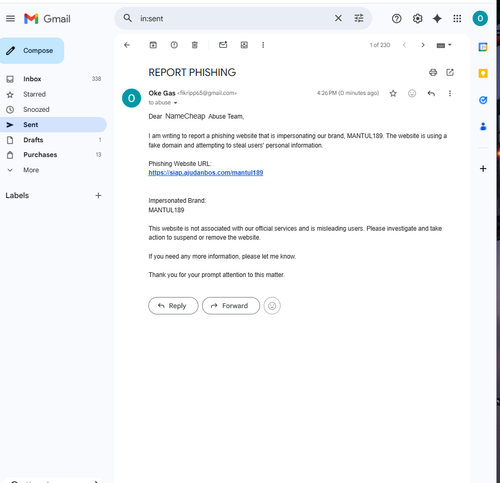Star the REPORT PHISHING message
This screenshot has height=483, width=500.
point(393,93)
